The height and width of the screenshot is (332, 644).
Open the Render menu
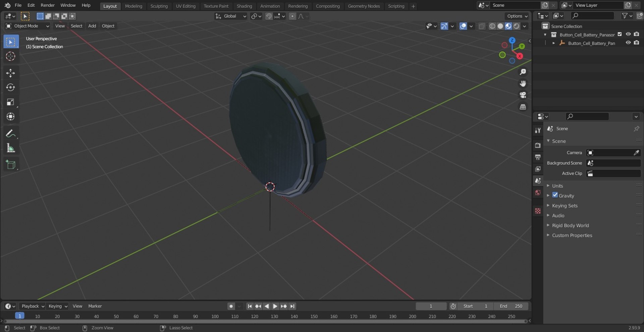48,5
